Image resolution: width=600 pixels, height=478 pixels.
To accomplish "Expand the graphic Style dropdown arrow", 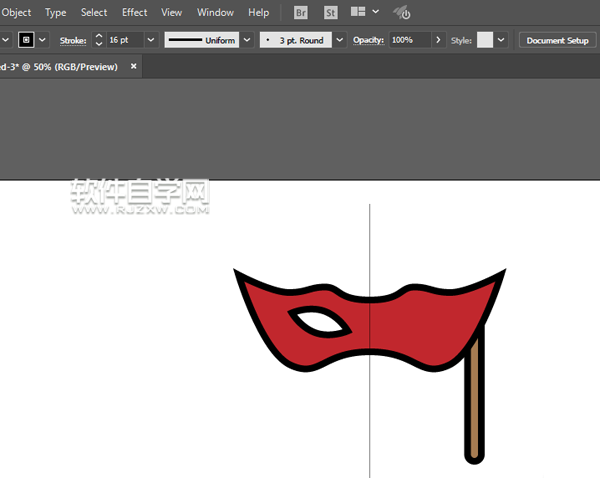I will [x=501, y=40].
